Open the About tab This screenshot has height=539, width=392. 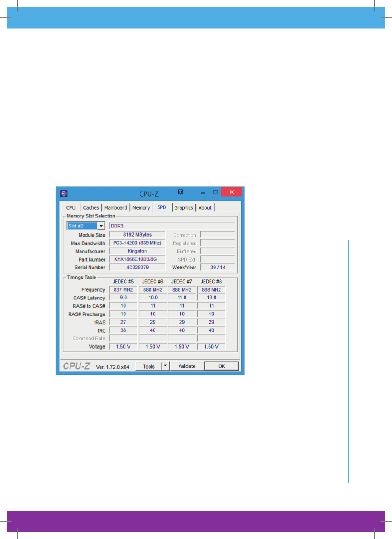pos(205,207)
